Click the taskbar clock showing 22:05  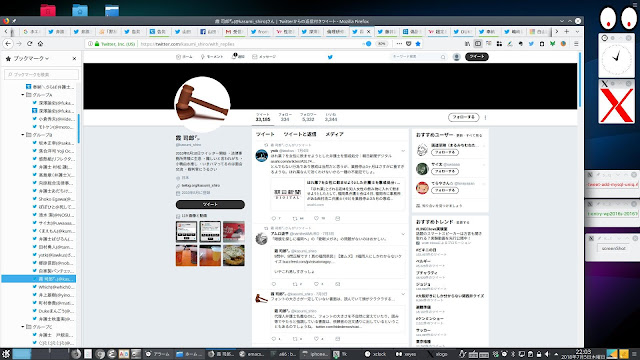click(x=583, y=354)
